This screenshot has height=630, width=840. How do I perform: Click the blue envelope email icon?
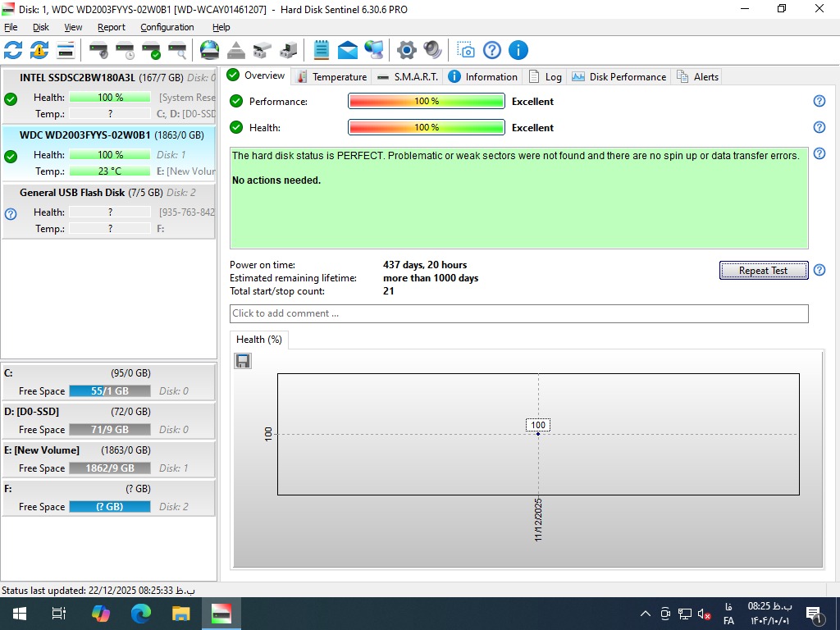coord(348,50)
